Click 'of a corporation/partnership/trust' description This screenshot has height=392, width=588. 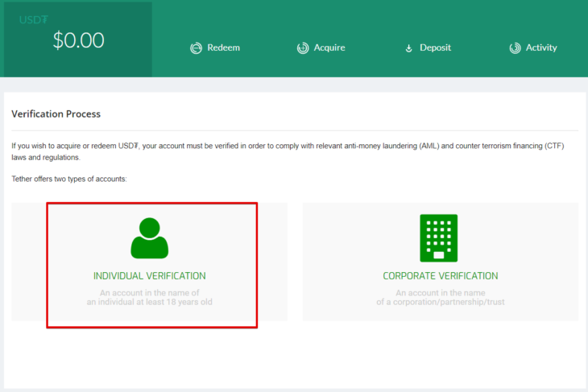coord(441,302)
